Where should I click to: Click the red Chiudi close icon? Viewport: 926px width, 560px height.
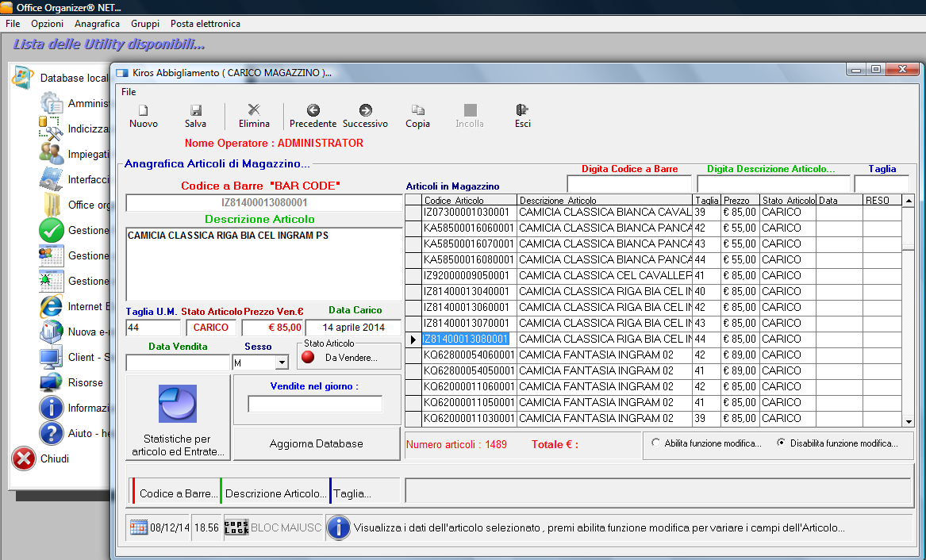(24, 458)
